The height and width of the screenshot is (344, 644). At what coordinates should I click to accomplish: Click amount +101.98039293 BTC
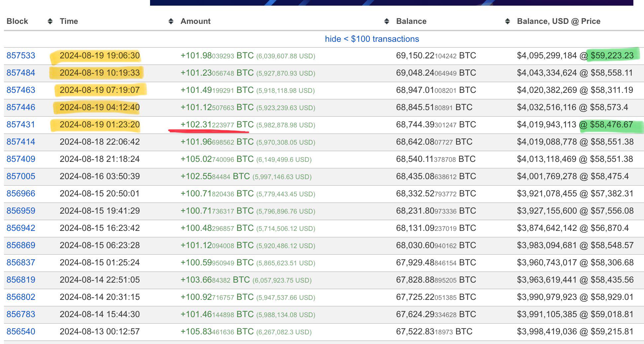(217, 55)
